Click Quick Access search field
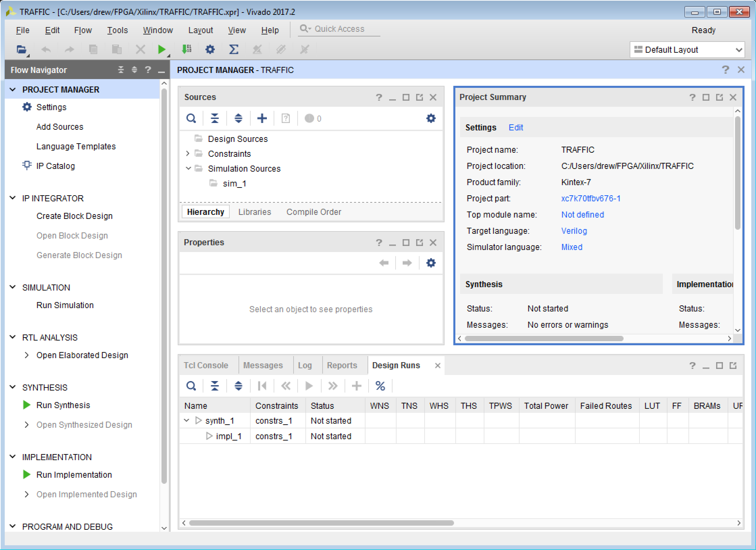The height and width of the screenshot is (550, 756). (x=339, y=29)
